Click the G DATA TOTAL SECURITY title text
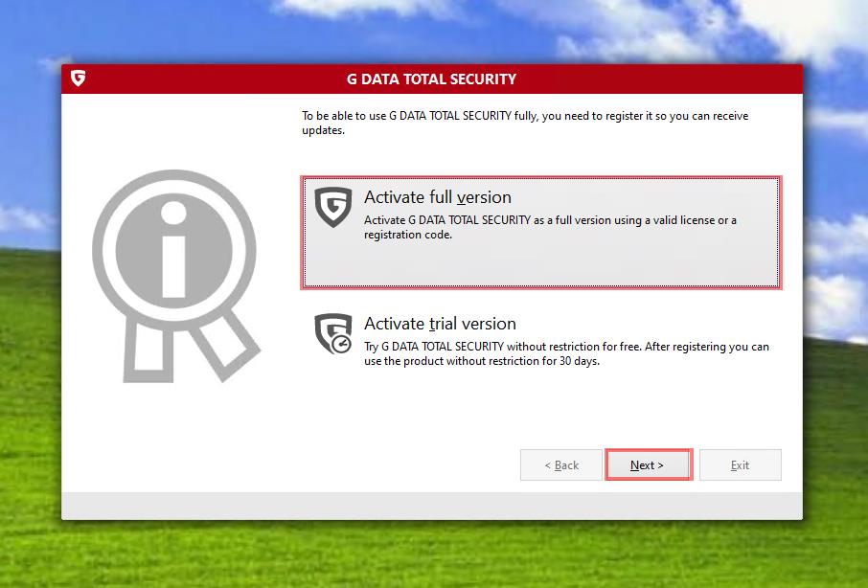Image resolution: width=868 pixels, height=588 pixels. coord(431,79)
